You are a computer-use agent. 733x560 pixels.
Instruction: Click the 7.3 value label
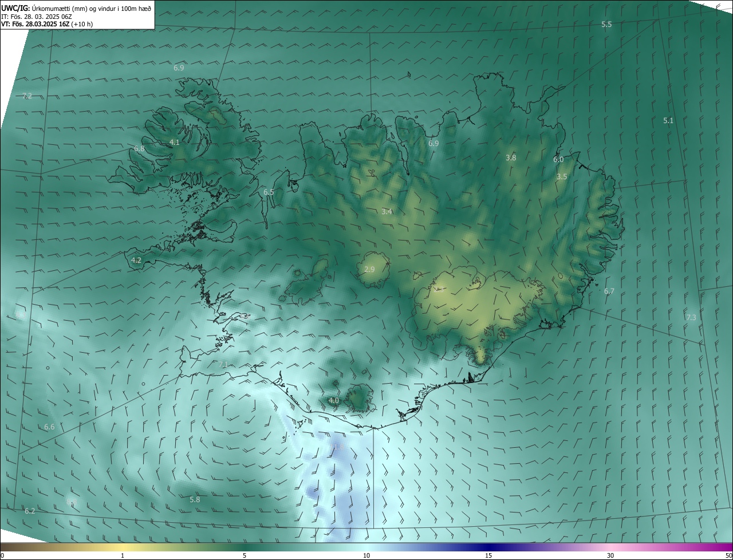pos(691,317)
